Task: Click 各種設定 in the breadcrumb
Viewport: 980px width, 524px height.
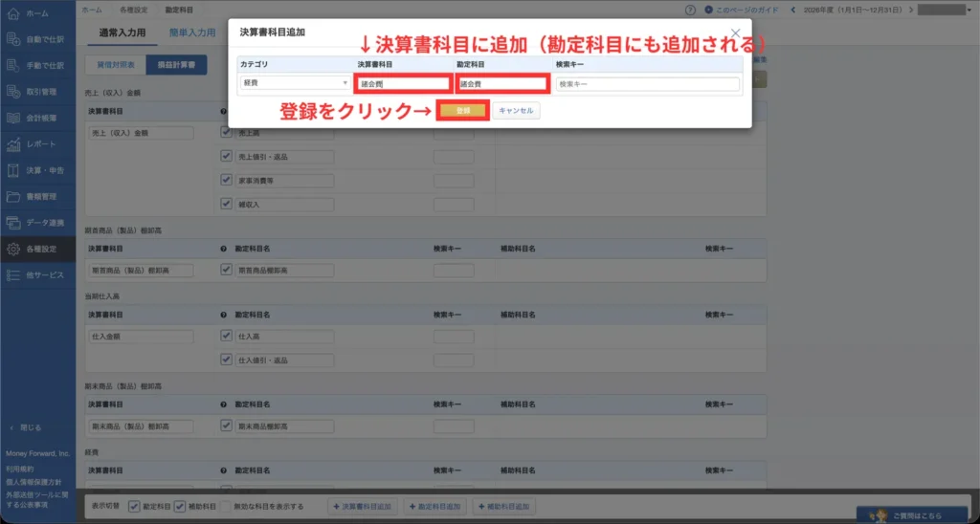Action: point(133,10)
